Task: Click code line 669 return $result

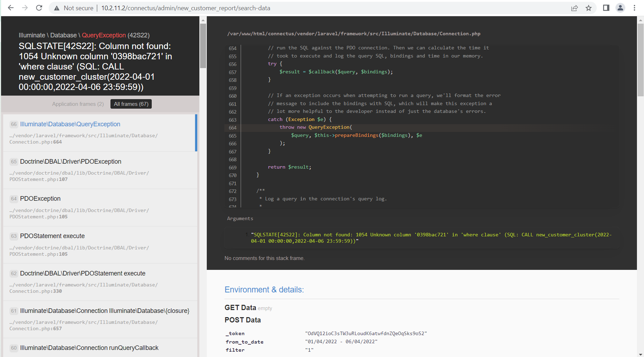Action: (289, 167)
